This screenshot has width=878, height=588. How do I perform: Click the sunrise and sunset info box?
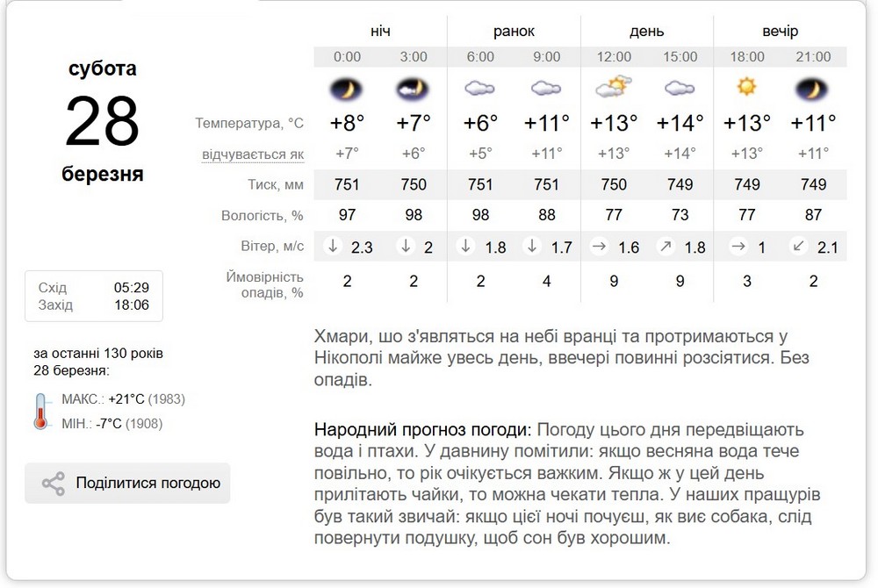click(94, 296)
